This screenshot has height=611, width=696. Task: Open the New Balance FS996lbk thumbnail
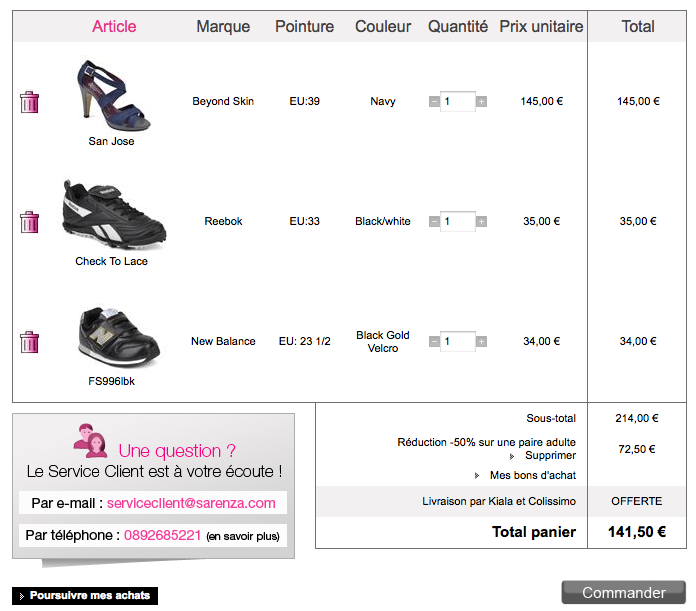pos(119,337)
